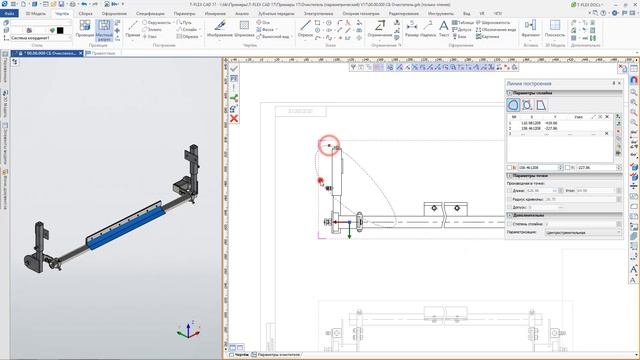Open the Параметры ribbon tab
This screenshot has width=640, height=360.
pyautogui.click(x=184, y=13)
